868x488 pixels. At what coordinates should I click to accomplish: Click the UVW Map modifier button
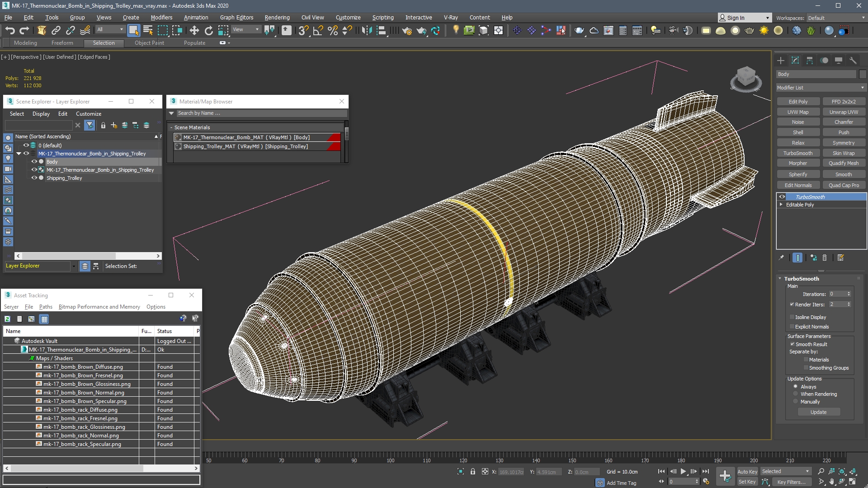coord(798,112)
